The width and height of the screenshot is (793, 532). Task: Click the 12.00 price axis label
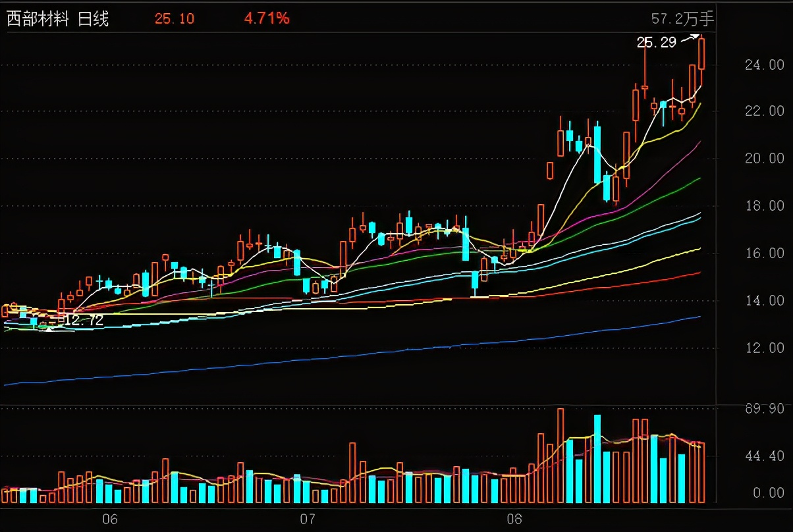coord(763,348)
